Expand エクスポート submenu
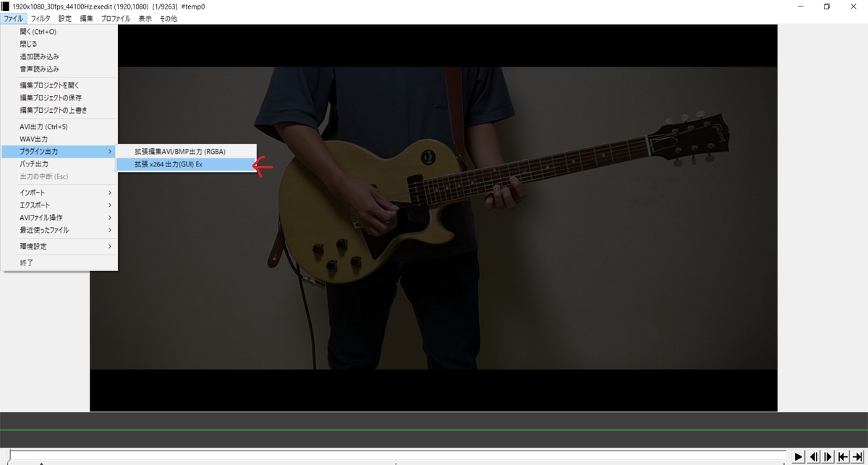Screen dimensions: 868x465 click(x=59, y=205)
